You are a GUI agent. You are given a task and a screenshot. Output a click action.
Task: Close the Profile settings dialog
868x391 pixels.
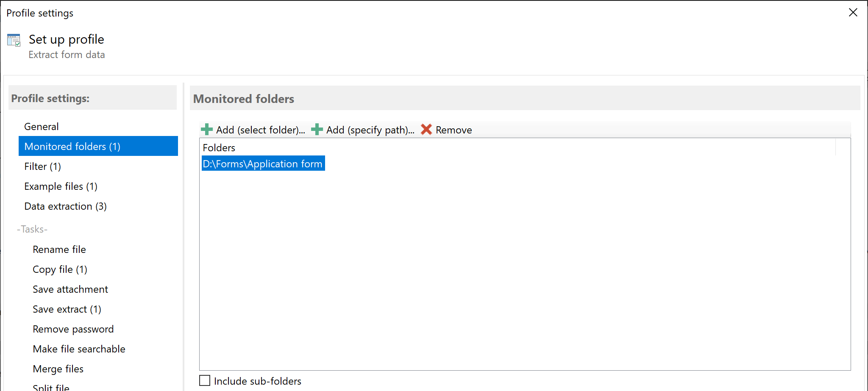click(853, 12)
